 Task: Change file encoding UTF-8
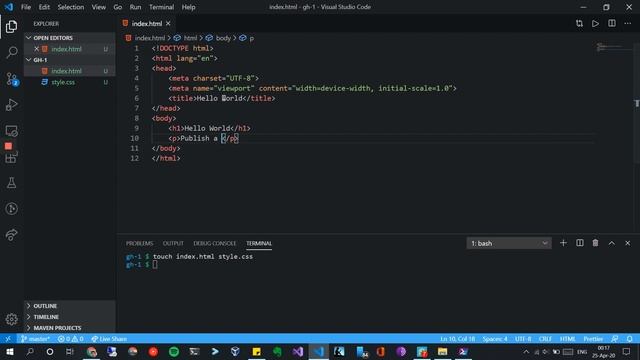(x=523, y=339)
